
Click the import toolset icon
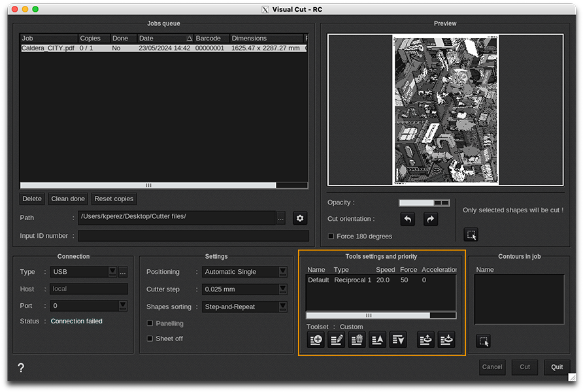coord(446,340)
